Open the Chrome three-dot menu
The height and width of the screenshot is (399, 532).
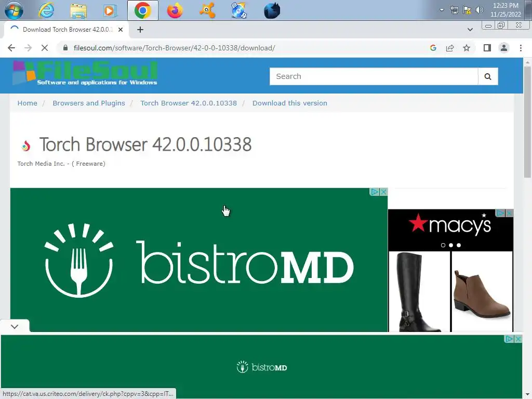tap(521, 48)
